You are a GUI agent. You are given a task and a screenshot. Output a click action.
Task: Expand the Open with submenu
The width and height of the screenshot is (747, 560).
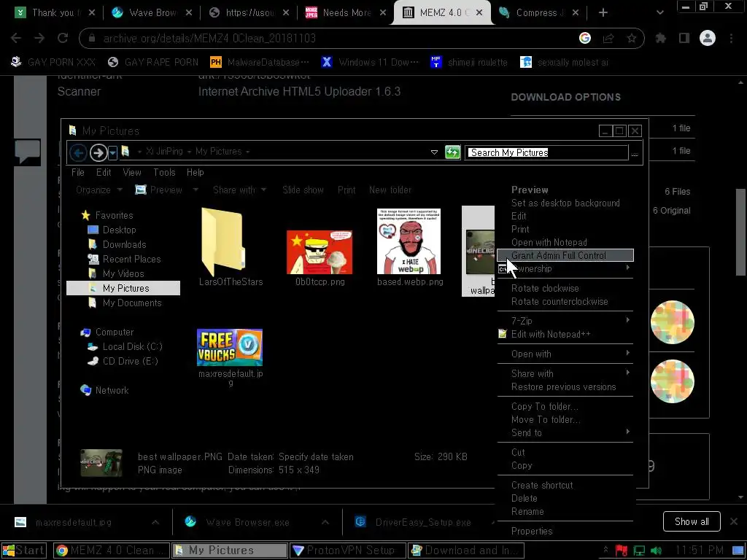(x=565, y=354)
